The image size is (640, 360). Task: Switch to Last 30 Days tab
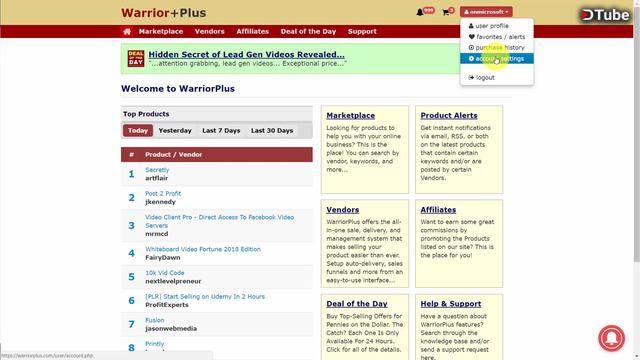click(272, 131)
